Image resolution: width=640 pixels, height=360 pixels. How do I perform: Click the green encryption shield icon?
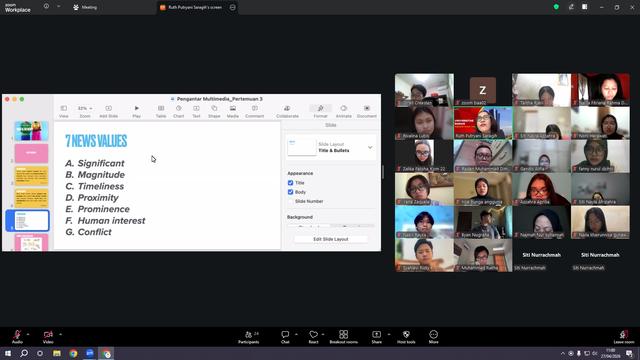click(x=556, y=7)
